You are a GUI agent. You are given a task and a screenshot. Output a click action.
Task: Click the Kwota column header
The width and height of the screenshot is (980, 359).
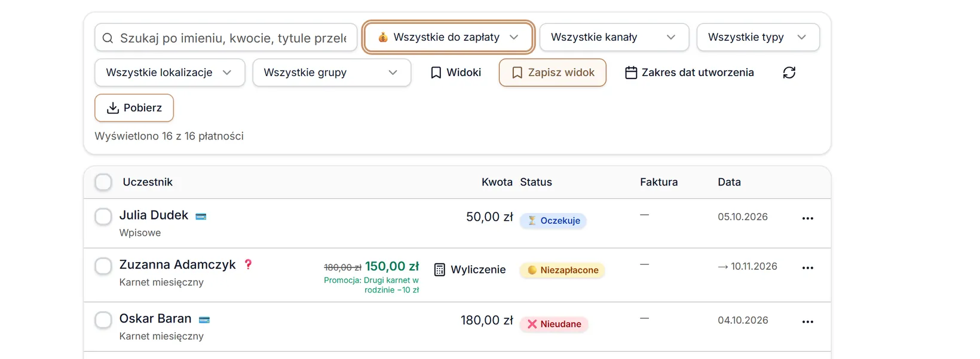click(x=497, y=182)
